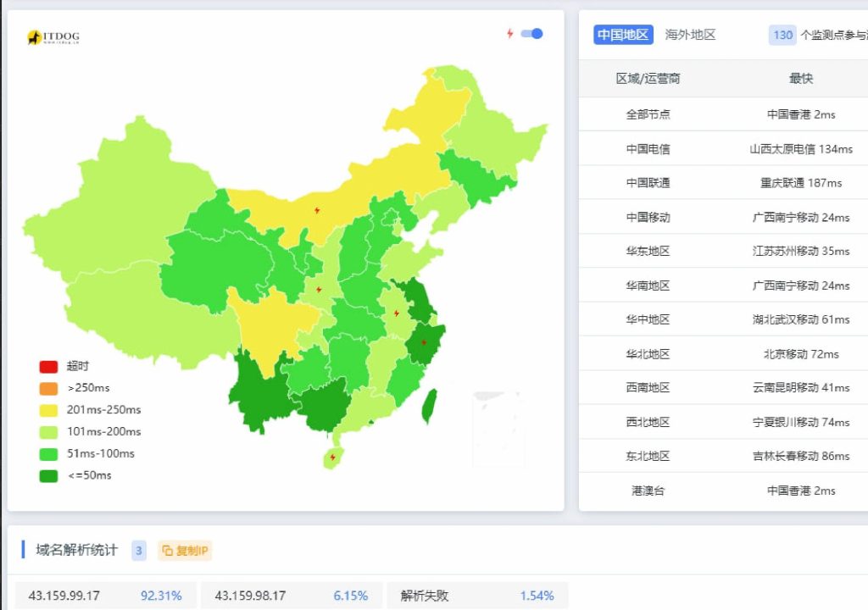The height and width of the screenshot is (610, 868).
Task: Click the 广西南宁移动 24ms result row
Action: coord(799,217)
